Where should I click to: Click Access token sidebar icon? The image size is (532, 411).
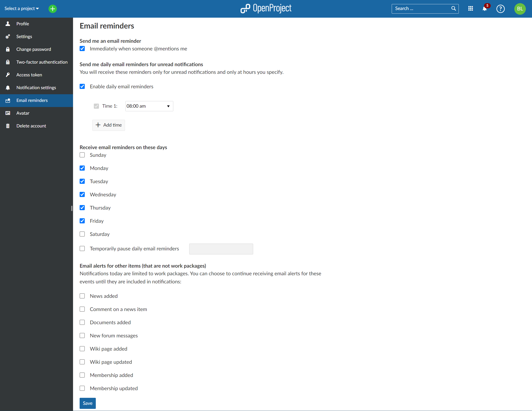(8, 75)
